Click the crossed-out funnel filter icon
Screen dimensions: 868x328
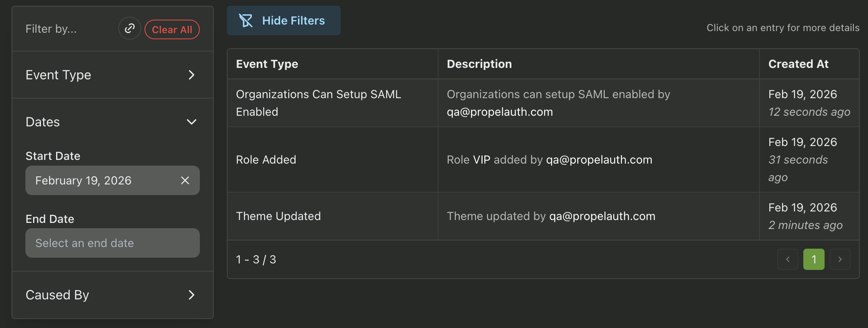click(246, 20)
